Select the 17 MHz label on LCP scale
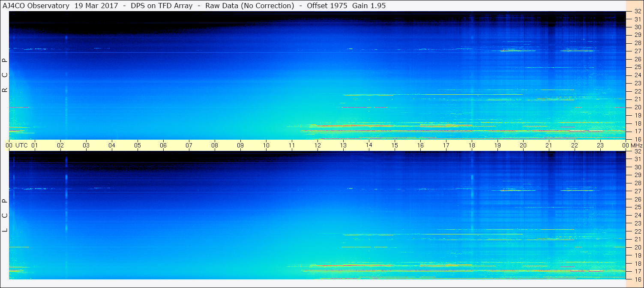 637,271
